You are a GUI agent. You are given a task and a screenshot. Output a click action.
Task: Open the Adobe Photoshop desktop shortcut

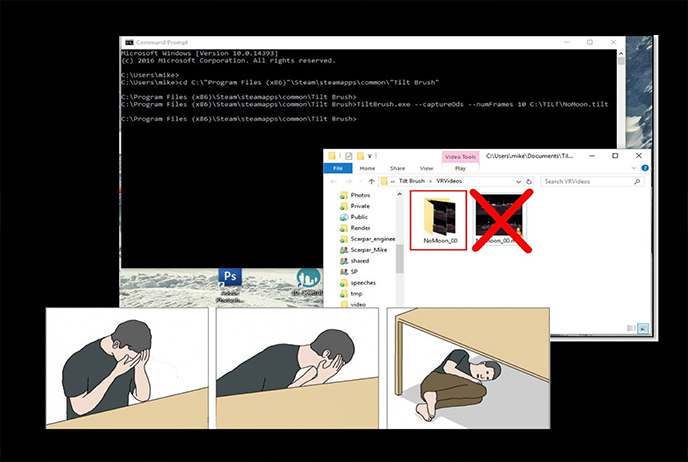[x=229, y=278]
